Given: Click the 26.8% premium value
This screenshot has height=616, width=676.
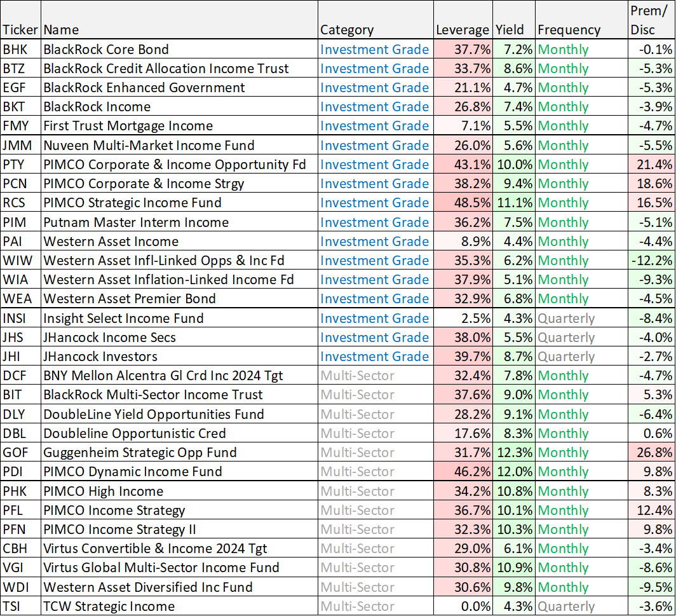Looking at the screenshot, I should (x=651, y=452).
